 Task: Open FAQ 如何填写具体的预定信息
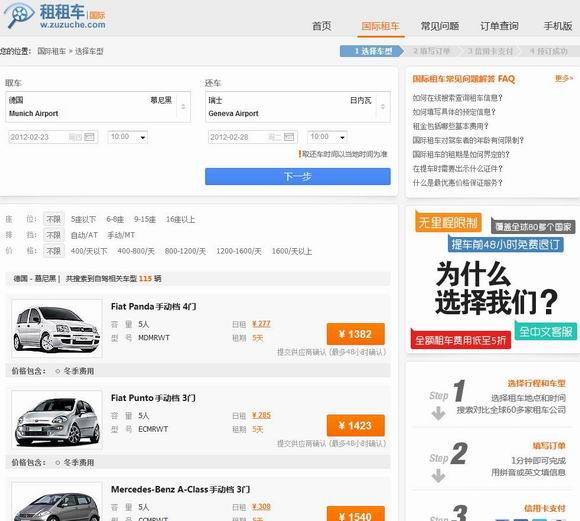click(454, 112)
